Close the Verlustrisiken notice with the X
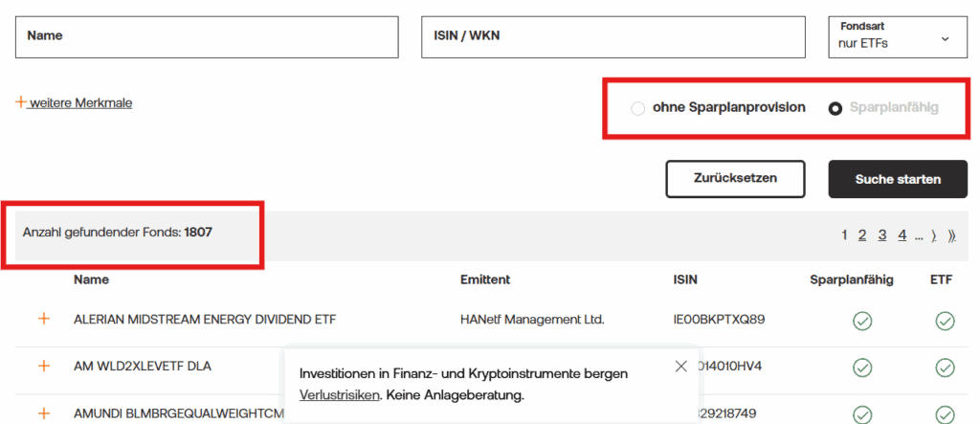The height and width of the screenshot is (424, 980). [680, 366]
